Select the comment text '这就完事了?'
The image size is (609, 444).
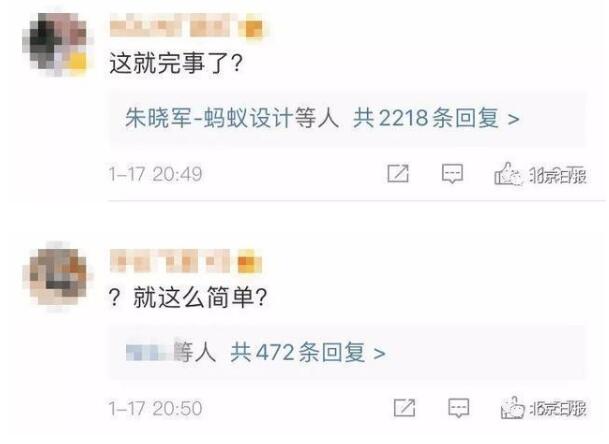pos(176,63)
